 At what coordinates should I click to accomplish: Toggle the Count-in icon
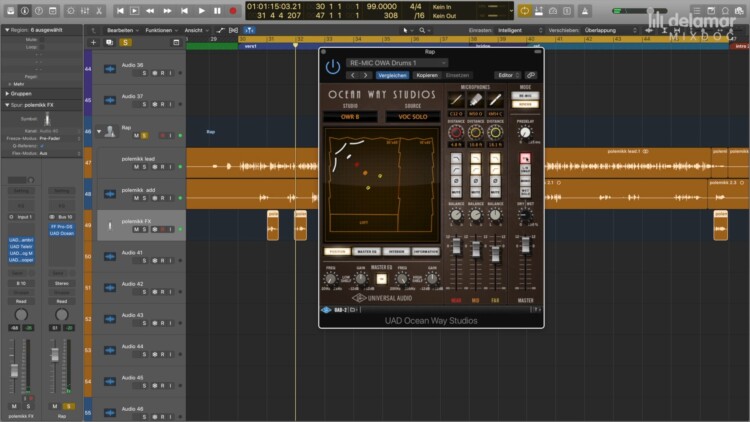point(567,11)
